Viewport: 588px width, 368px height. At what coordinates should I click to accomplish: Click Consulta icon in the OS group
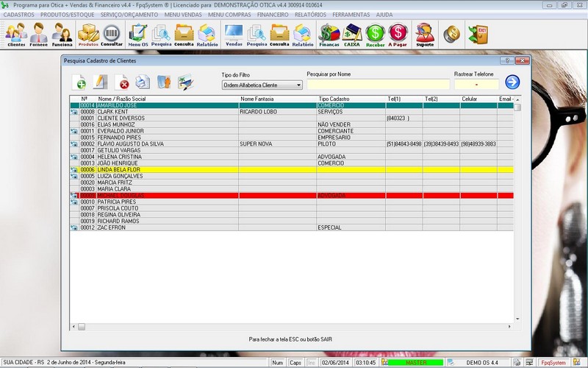pos(184,35)
